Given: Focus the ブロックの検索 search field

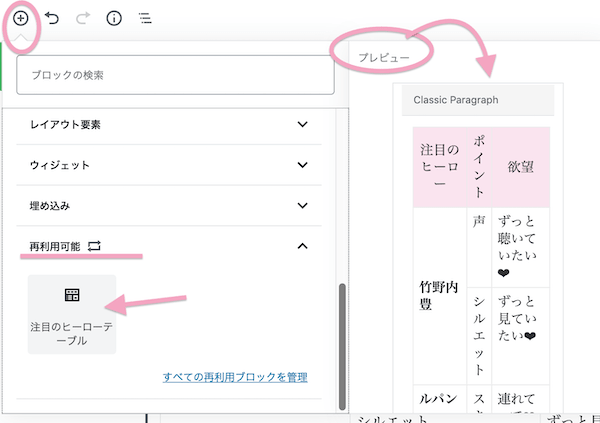Looking at the screenshot, I should coord(175,75).
